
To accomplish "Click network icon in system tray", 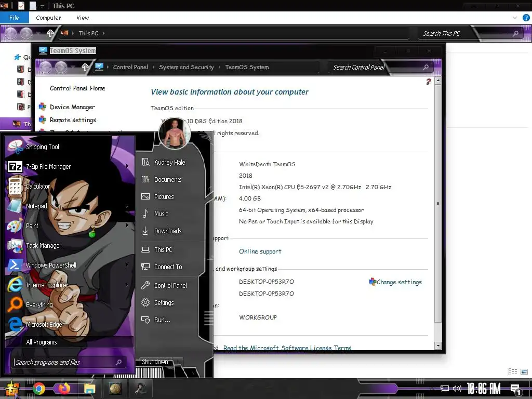I will (445, 389).
